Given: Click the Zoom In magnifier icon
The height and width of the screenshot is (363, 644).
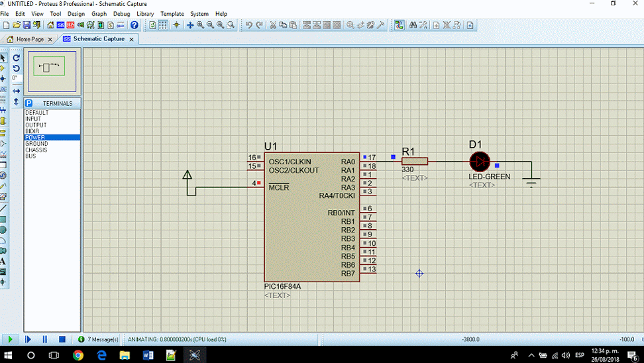Looking at the screenshot, I should coord(200,25).
